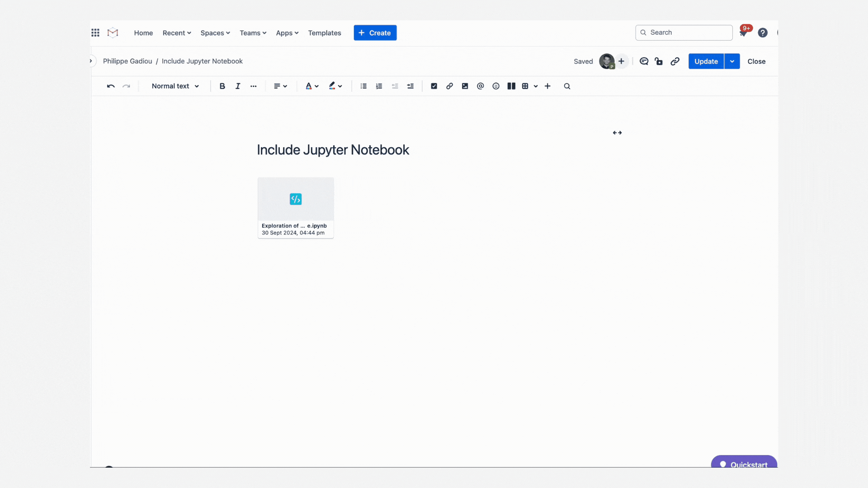This screenshot has height=488, width=868.
Task: Toggle the text highlight color
Action: point(331,86)
